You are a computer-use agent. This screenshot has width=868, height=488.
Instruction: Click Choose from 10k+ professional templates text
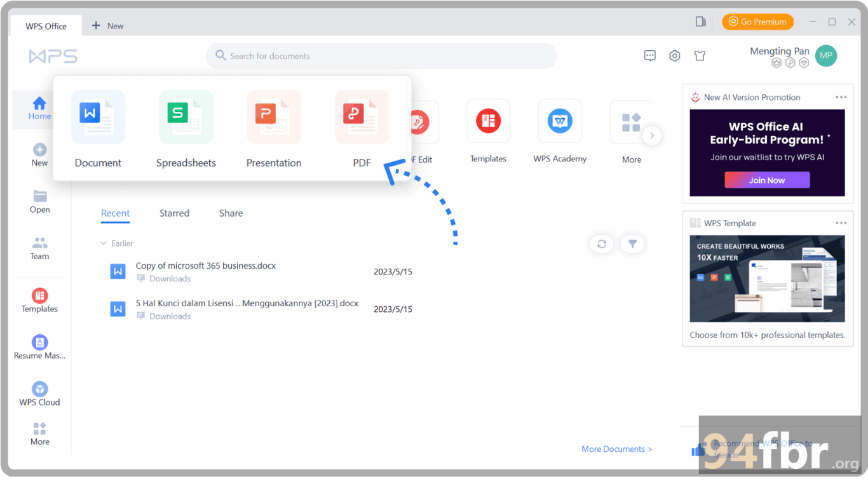click(767, 335)
